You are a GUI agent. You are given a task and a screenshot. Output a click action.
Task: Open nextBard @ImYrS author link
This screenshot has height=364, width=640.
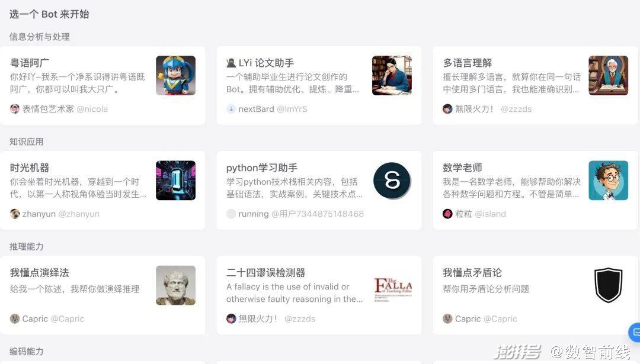click(267, 109)
